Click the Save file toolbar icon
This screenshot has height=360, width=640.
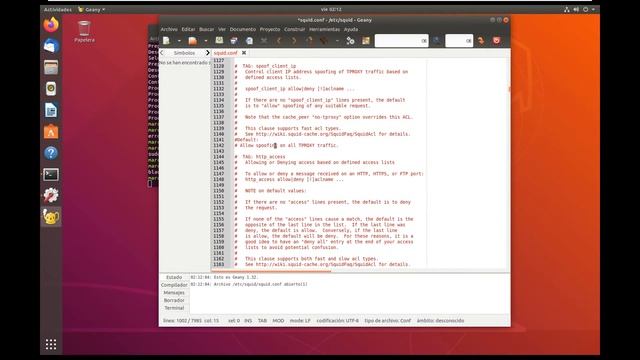(x=219, y=40)
